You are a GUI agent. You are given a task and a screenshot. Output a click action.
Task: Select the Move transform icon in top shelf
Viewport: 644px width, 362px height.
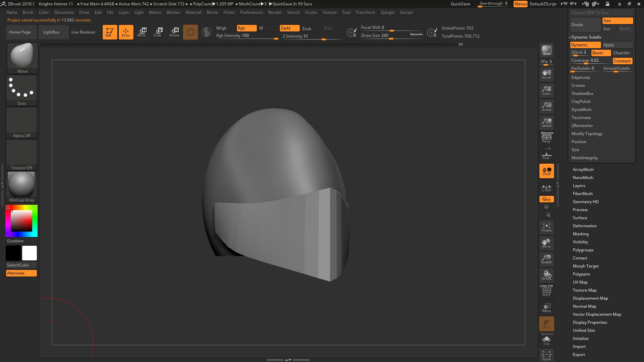(x=142, y=32)
